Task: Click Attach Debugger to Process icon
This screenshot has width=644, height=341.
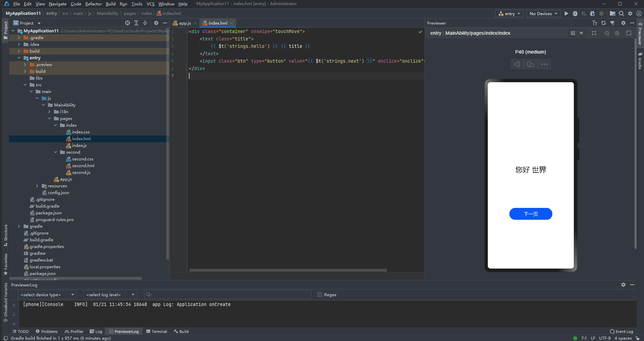Action: click(593, 13)
